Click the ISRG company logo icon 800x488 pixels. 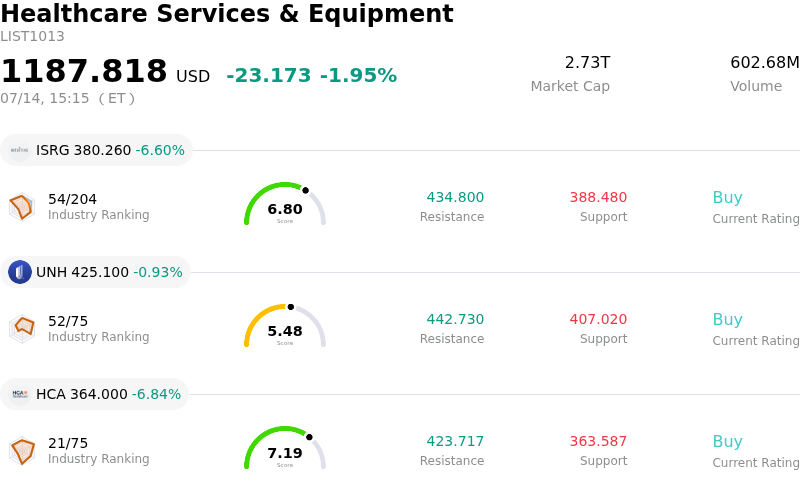20,150
